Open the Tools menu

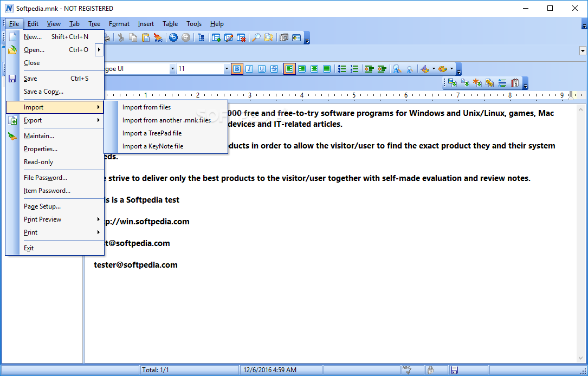pyautogui.click(x=194, y=24)
